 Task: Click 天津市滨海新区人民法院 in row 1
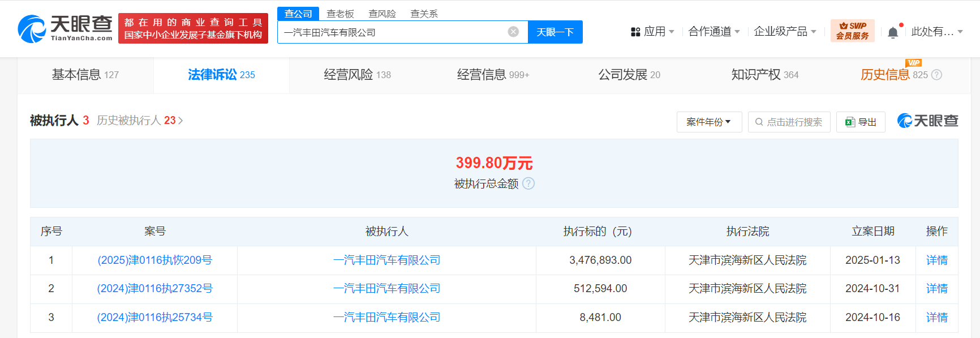(747, 260)
